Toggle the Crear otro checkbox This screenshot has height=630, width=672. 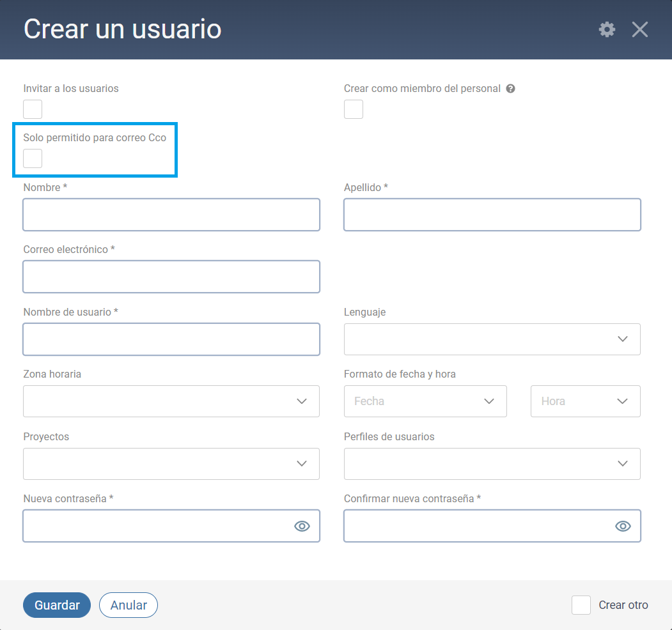click(581, 605)
